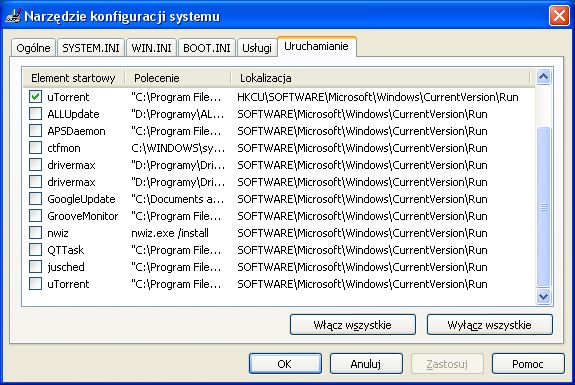Tick the APSDaemon checkbox

coord(36,131)
